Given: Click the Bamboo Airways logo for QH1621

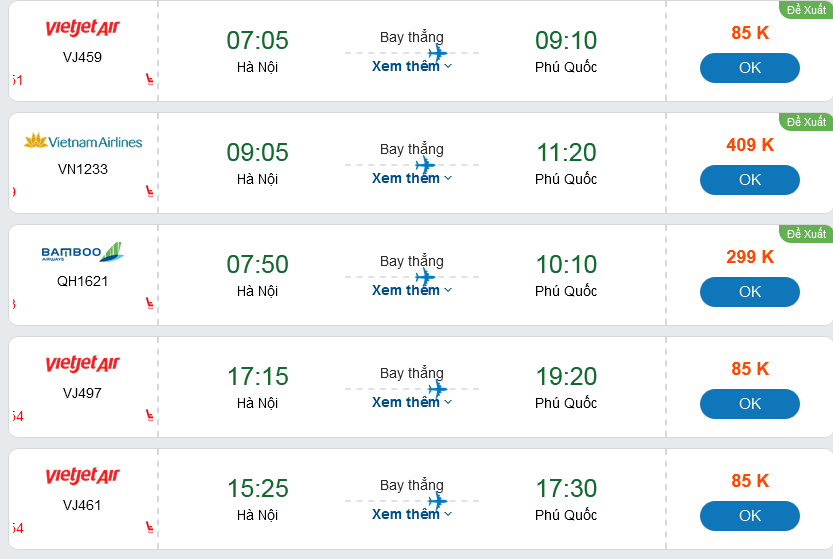Looking at the screenshot, I should tap(82, 252).
